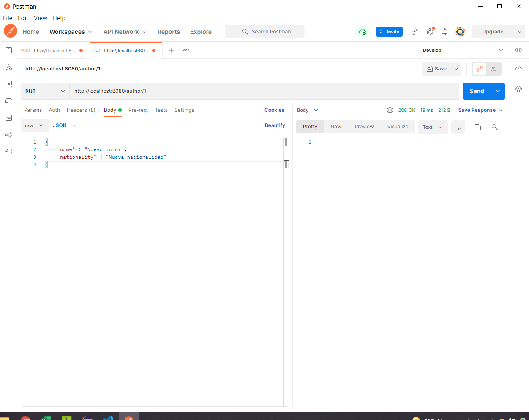The height and width of the screenshot is (420, 529).
Task: Click the notifications bell icon
Action: pyautogui.click(x=445, y=32)
